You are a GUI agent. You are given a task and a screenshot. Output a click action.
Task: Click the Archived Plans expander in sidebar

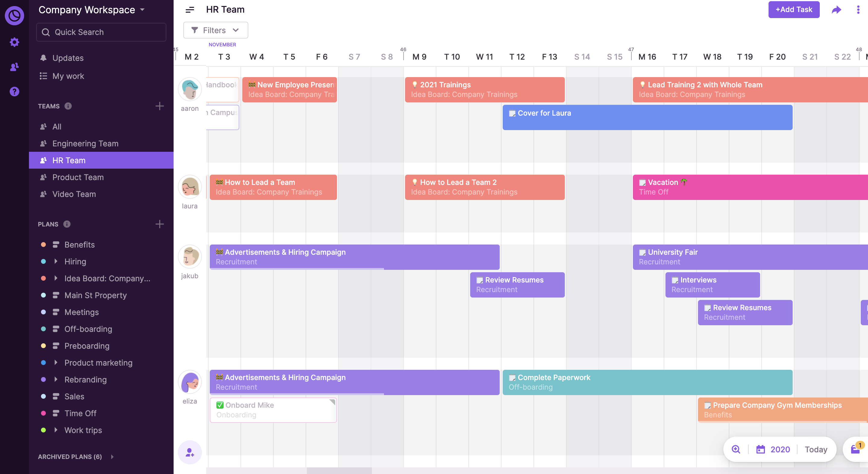[x=112, y=457]
